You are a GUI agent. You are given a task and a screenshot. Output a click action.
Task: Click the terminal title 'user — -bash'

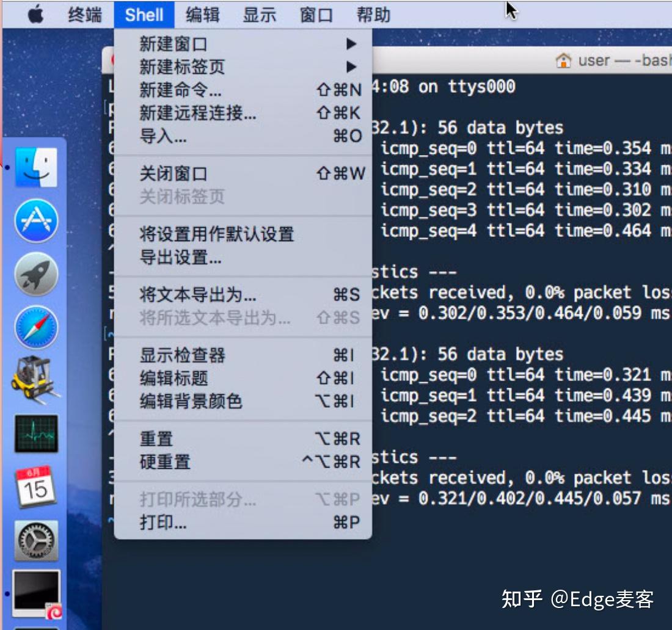[625, 60]
